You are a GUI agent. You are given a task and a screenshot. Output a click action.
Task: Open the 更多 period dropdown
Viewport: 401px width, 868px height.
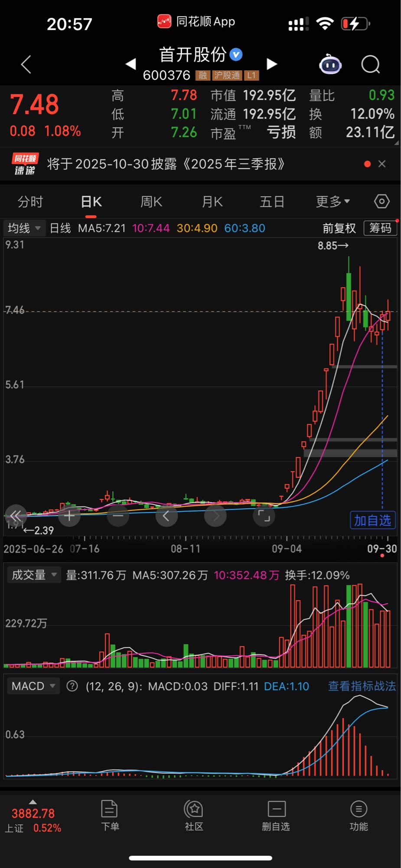pos(333,202)
